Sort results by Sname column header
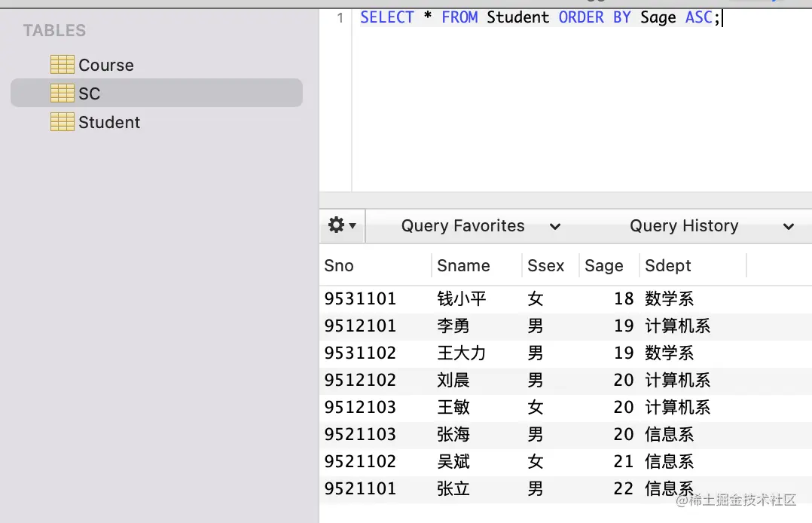Screen dimensions: 812x523 pos(463,265)
